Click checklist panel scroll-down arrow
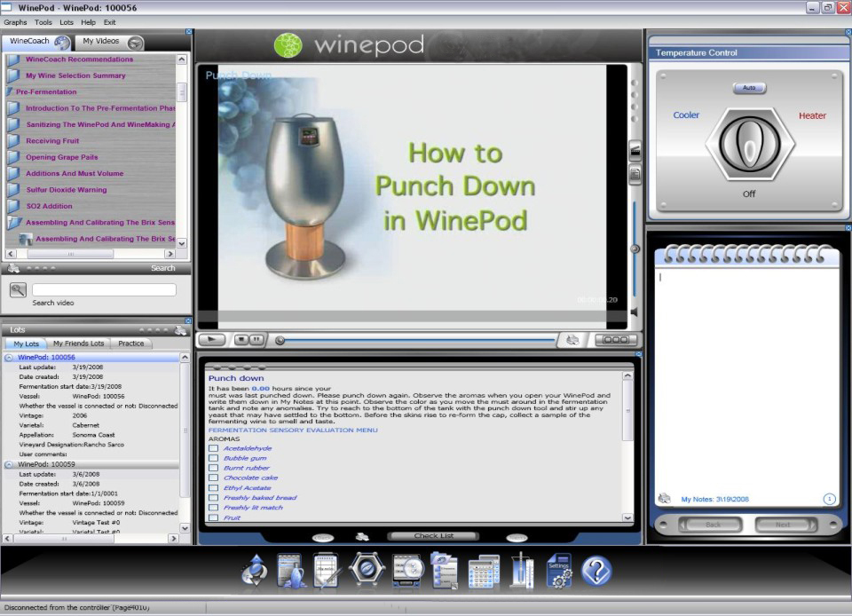 627,518
